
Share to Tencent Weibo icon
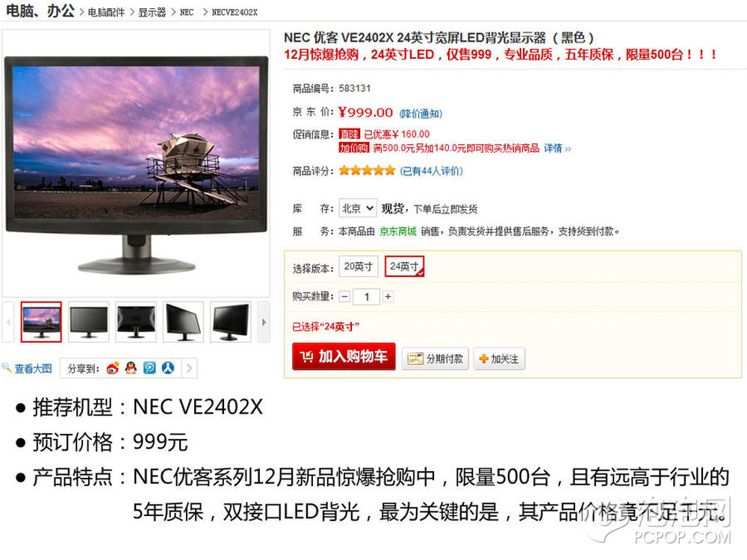point(149,367)
